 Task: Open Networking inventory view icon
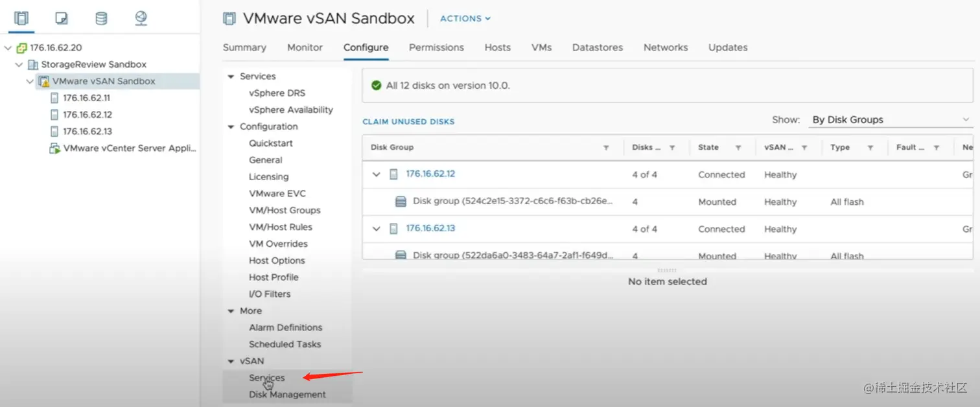(x=141, y=18)
